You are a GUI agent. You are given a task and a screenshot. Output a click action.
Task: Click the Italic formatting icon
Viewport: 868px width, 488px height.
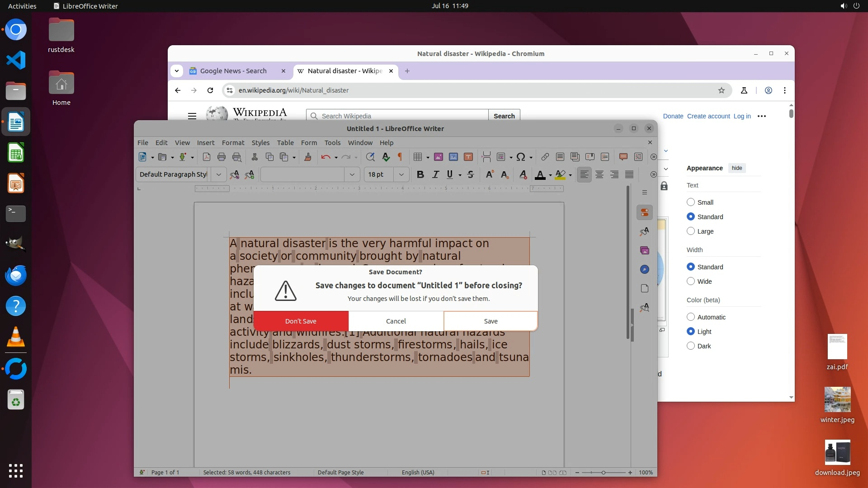(435, 174)
